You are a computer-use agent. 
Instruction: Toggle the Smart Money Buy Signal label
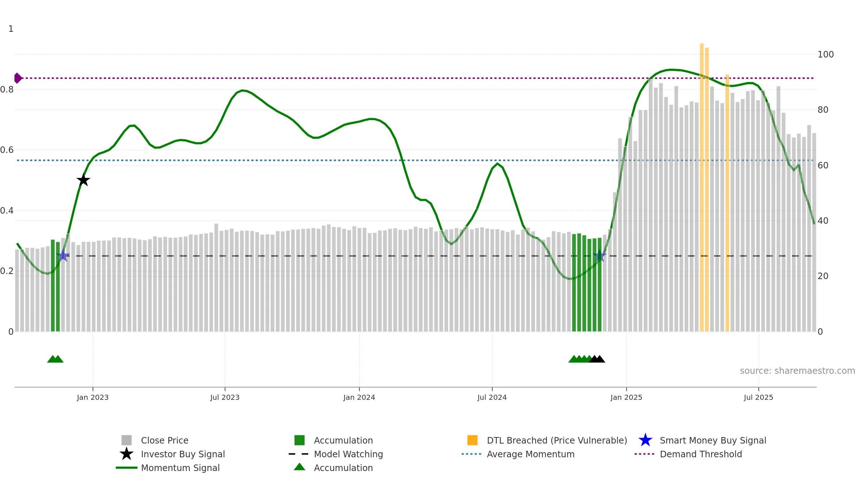pos(713,440)
